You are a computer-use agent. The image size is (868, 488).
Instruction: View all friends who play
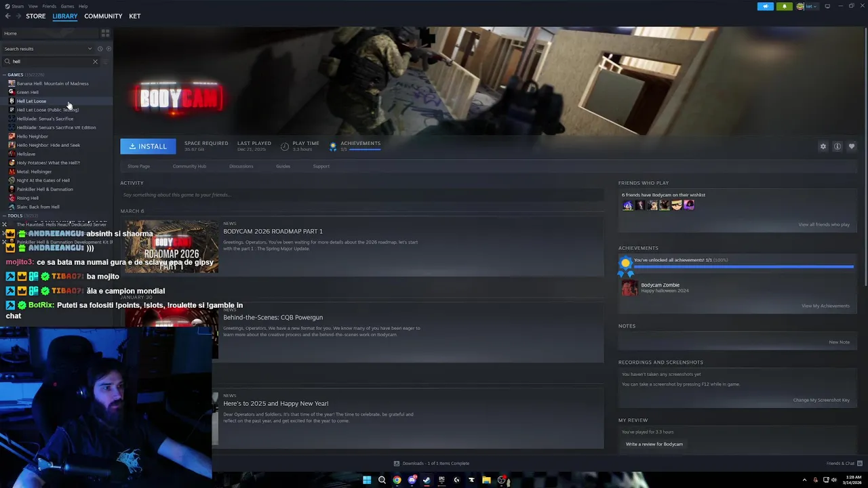coord(824,224)
